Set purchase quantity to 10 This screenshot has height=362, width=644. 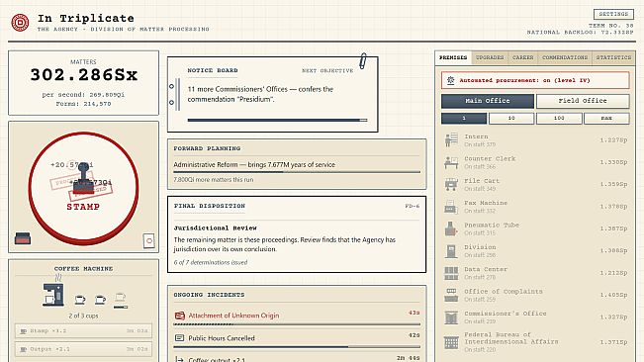[511, 119]
